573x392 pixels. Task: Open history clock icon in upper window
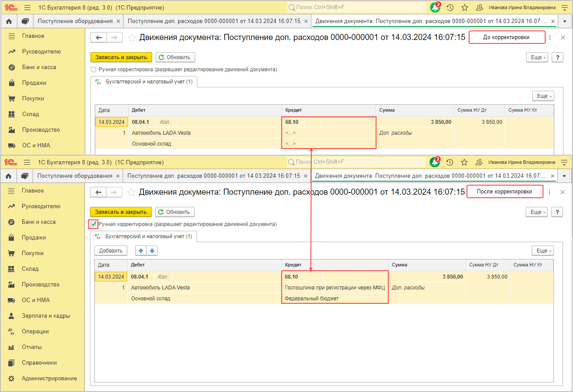450,8
